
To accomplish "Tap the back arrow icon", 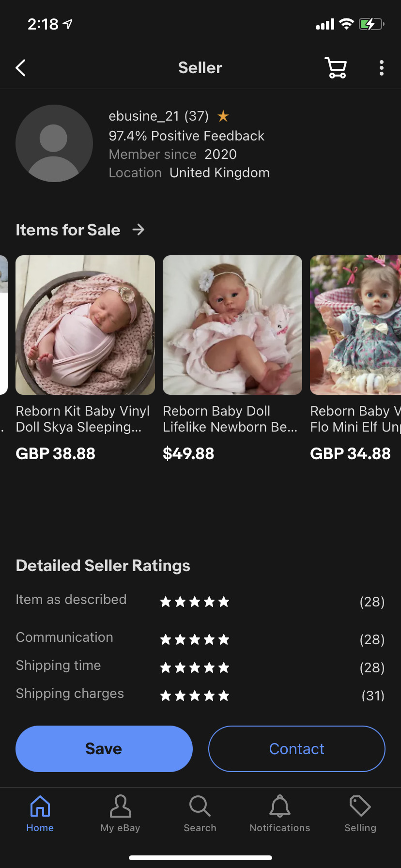I will click(20, 68).
